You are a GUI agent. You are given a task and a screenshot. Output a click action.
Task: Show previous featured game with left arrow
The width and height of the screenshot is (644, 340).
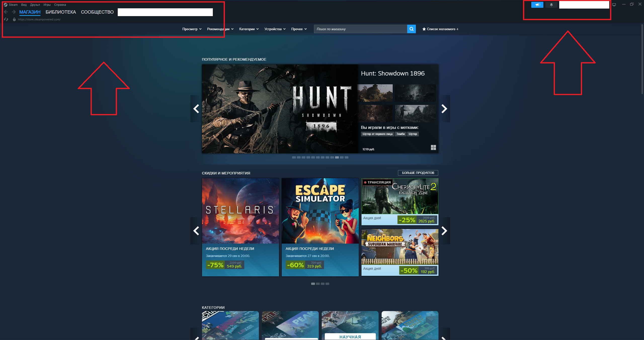(196, 109)
